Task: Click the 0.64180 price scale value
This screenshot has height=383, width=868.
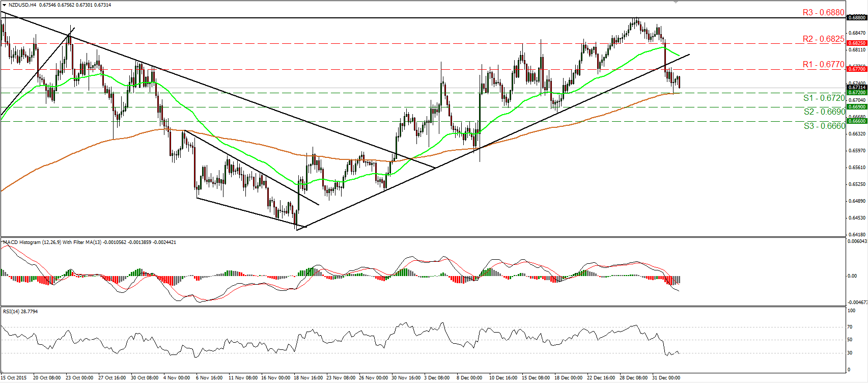Action: (x=856, y=235)
